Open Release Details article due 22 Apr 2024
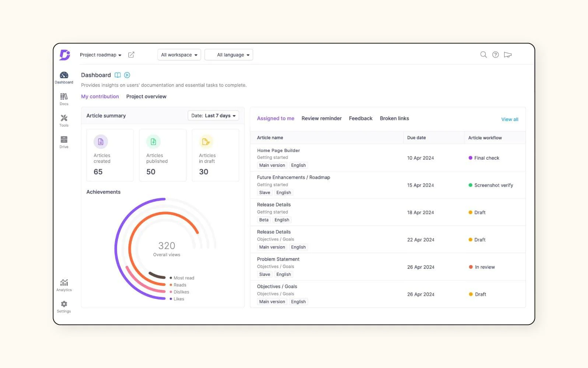The height and width of the screenshot is (368, 588). tap(274, 232)
